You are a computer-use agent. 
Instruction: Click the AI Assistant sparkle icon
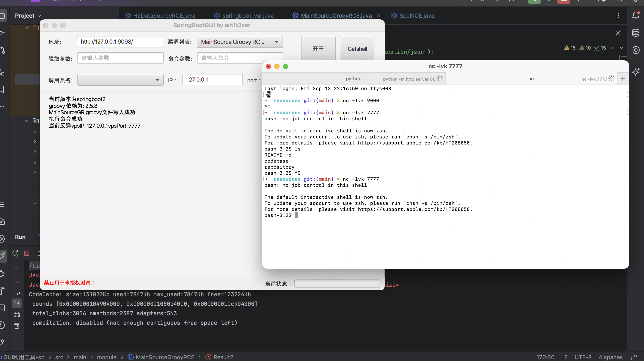click(x=636, y=72)
